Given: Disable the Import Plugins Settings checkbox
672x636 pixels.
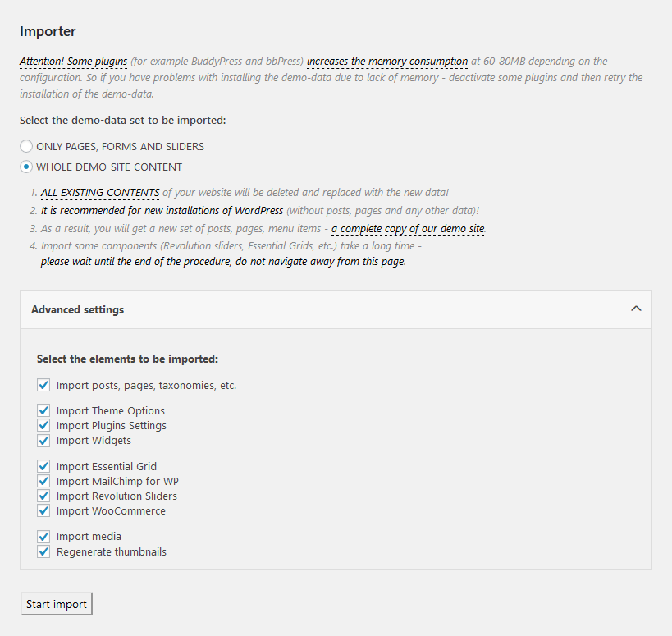Looking at the screenshot, I should tap(43, 426).
